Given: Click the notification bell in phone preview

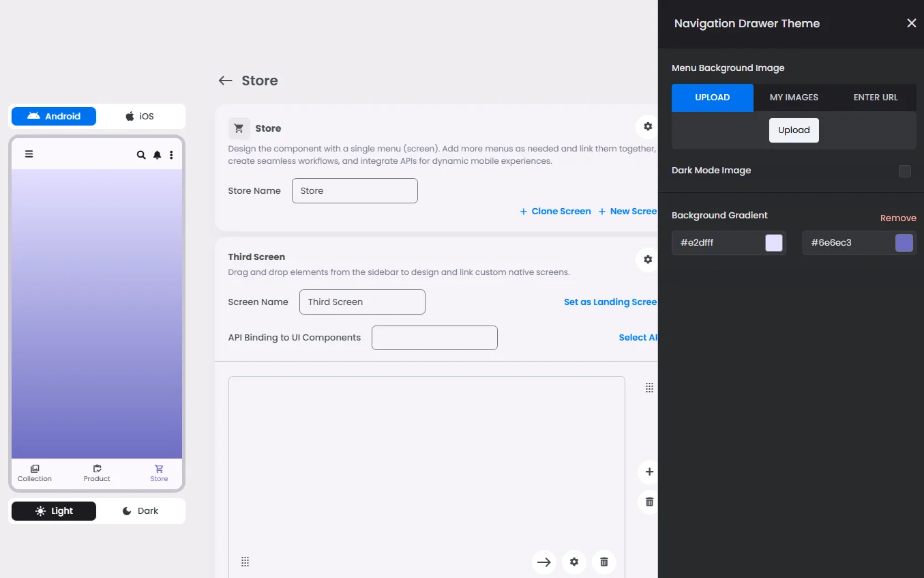Looking at the screenshot, I should click(157, 155).
